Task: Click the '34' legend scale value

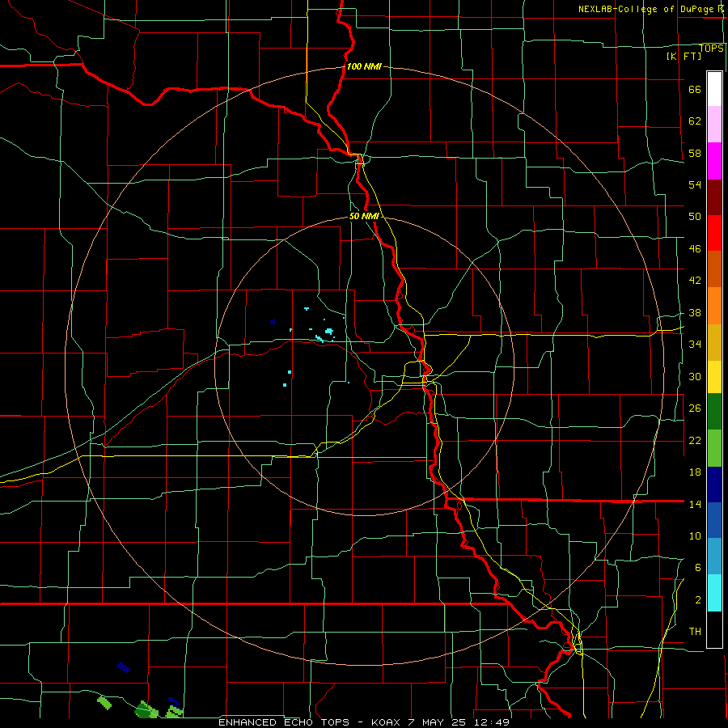Action: click(x=695, y=345)
